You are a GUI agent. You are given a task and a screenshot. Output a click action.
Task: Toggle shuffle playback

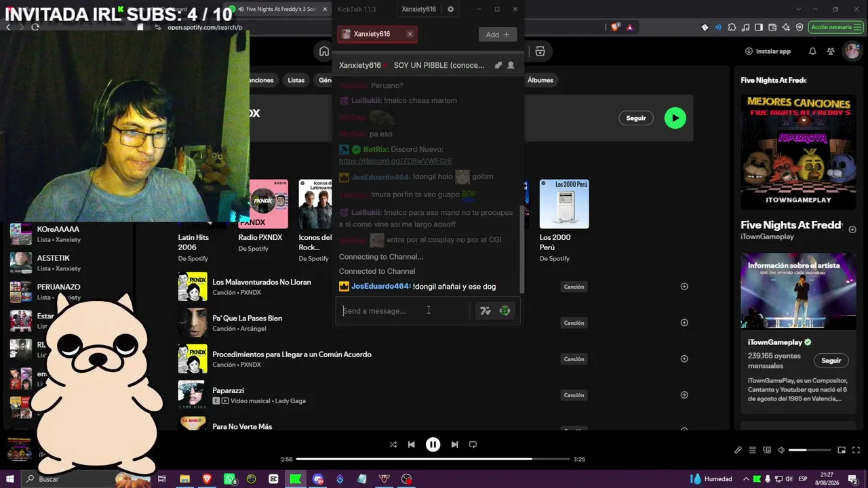point(393,445)
